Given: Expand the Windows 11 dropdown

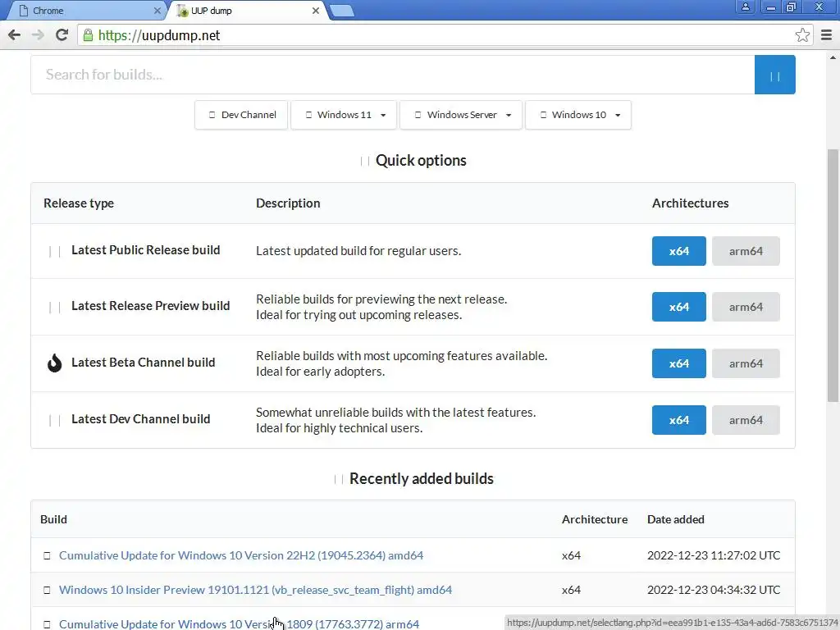Looking at the screenshot, I should [x=344, y=115].
